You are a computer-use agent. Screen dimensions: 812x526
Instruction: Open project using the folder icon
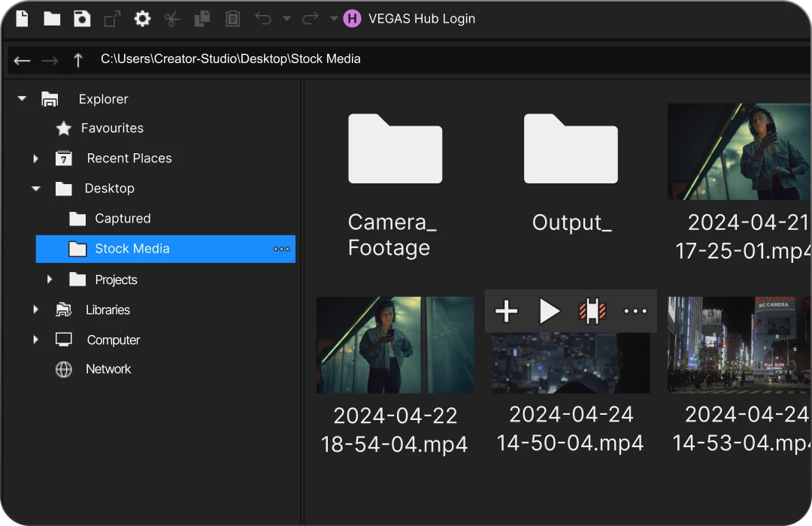pos(52,19)
